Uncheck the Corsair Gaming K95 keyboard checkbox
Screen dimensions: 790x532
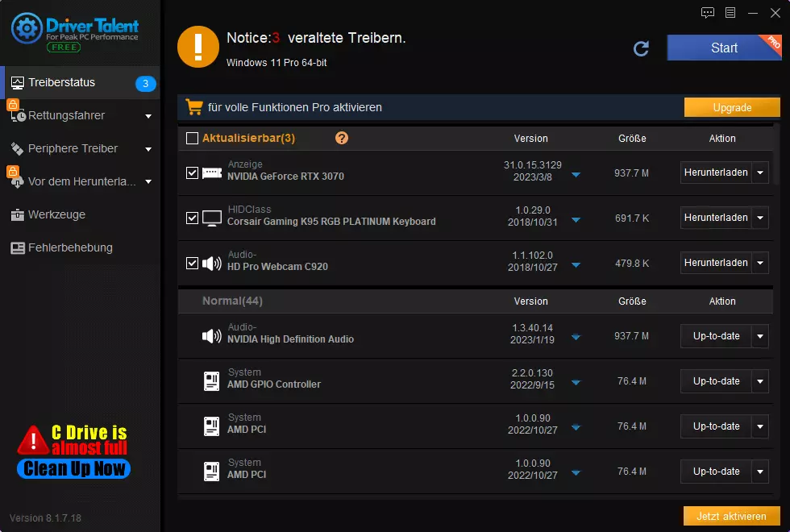[192, 218]
